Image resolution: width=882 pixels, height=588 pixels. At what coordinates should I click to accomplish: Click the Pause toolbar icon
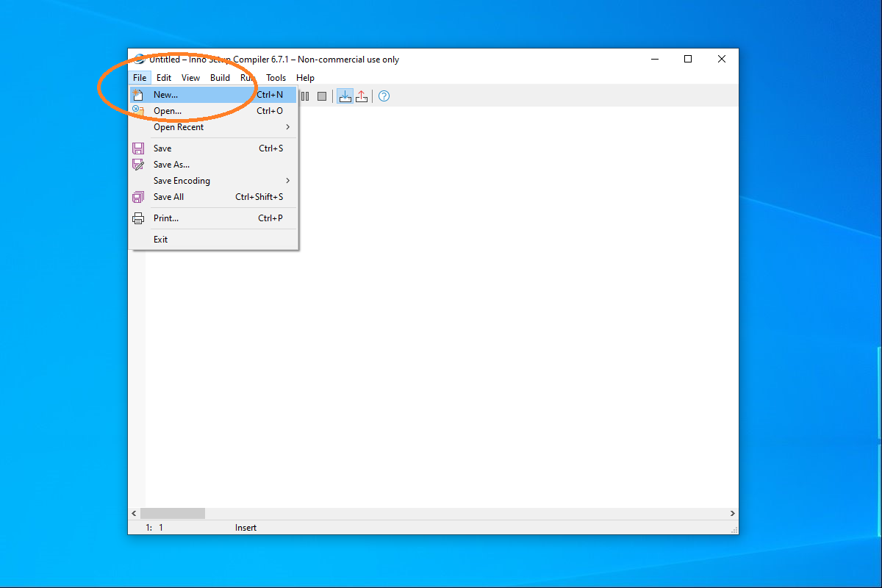coord(305,96)
